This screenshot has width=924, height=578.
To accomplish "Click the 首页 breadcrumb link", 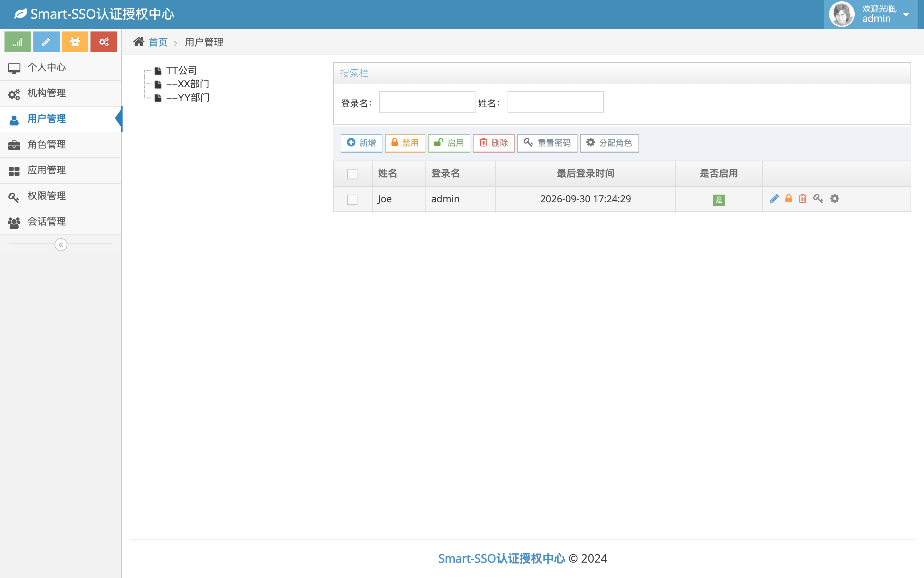I will point(158,42).
